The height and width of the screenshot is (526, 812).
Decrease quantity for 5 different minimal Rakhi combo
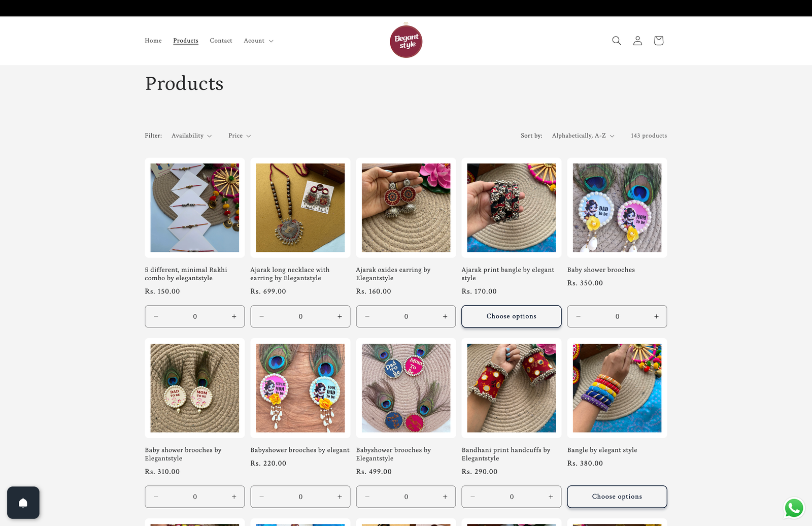click(156, 316)
